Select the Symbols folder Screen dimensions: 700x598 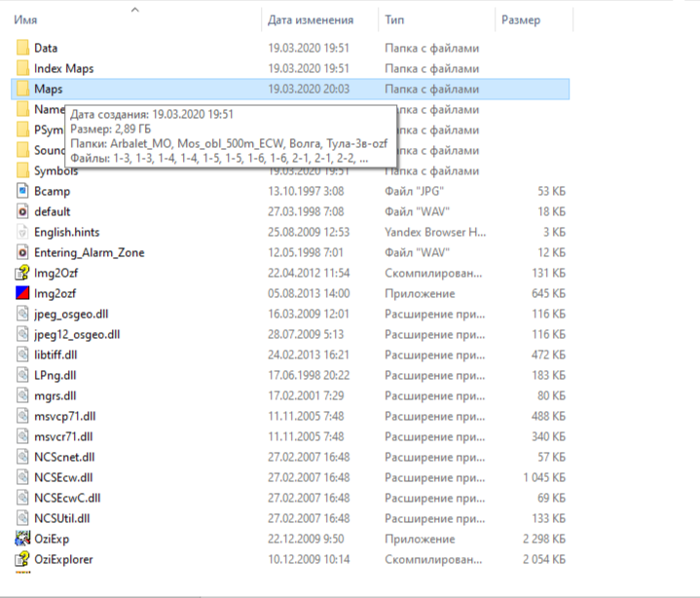(55, 170)
